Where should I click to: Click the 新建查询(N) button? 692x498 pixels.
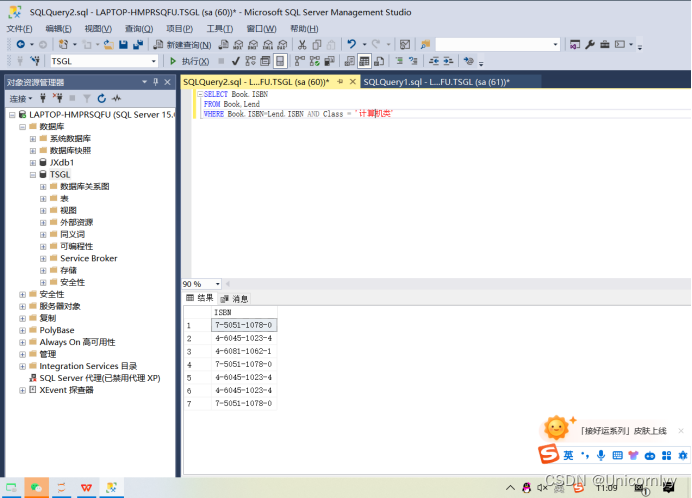pos(182,45)
